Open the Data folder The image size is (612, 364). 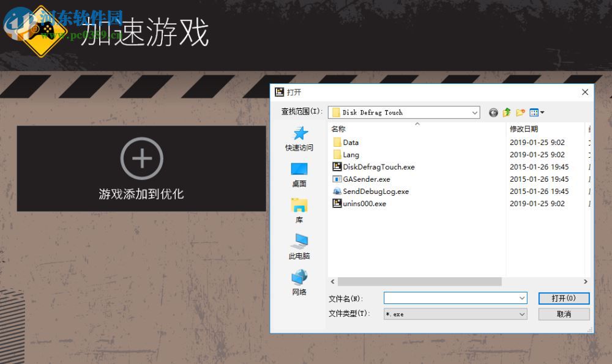coord(351,142)
